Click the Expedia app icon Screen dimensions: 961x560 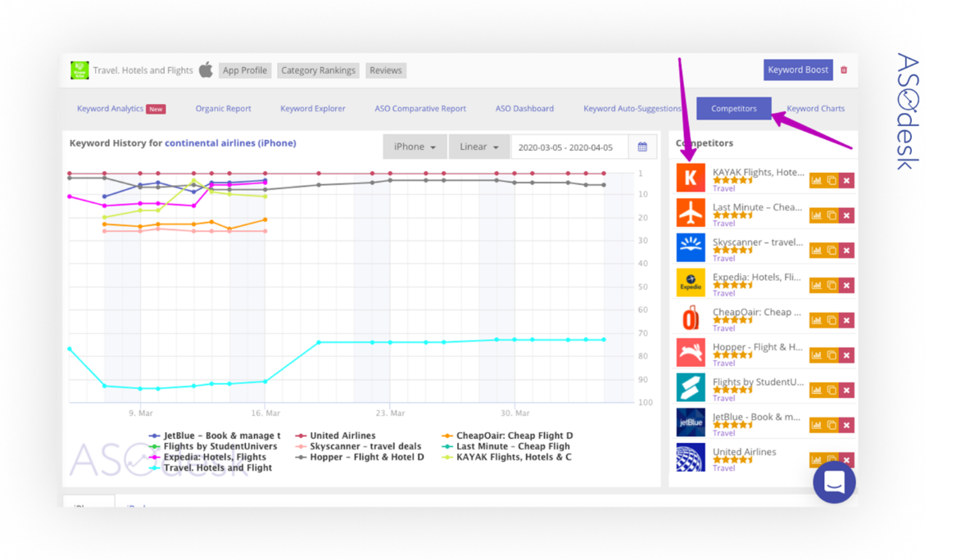[x=691, y=282]
